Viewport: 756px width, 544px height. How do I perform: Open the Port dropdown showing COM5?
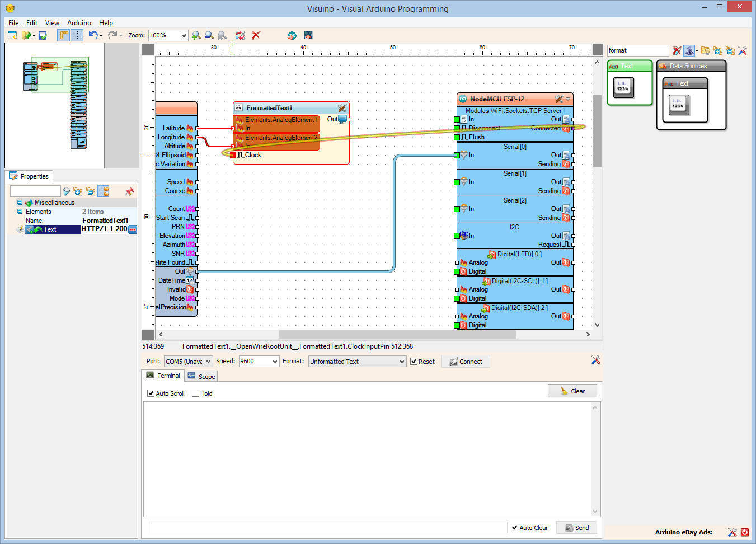(x=188, y=361)
